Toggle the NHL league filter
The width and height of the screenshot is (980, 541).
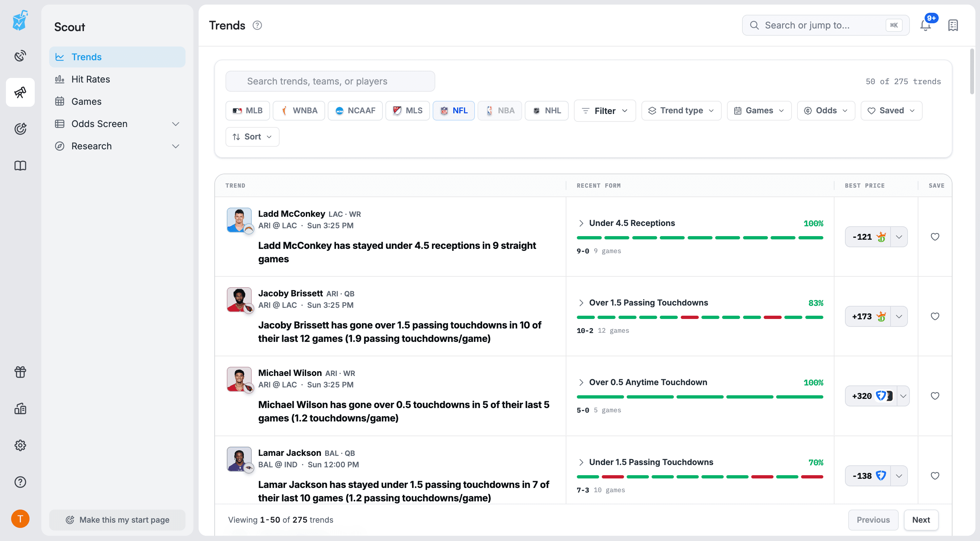click(x=547, y=111)
